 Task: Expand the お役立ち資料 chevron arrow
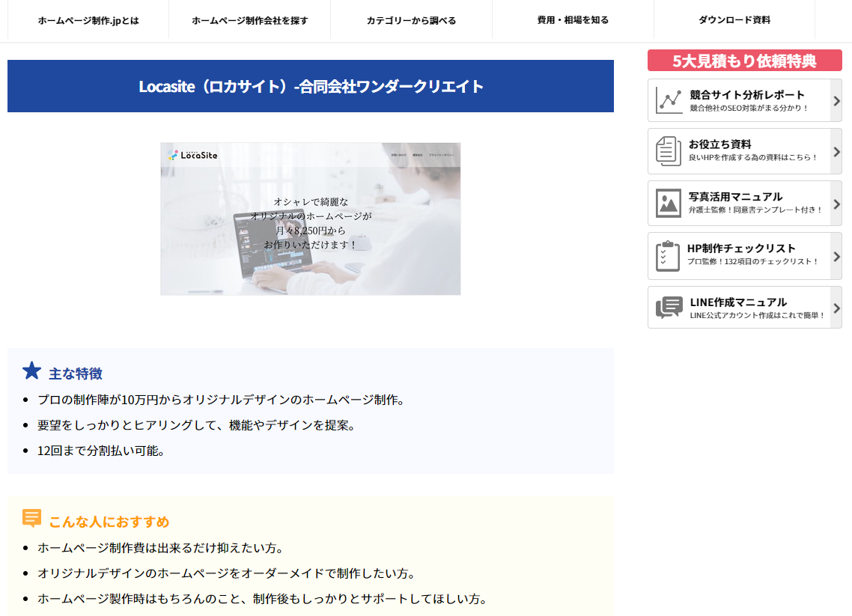[x=837, y=151]
